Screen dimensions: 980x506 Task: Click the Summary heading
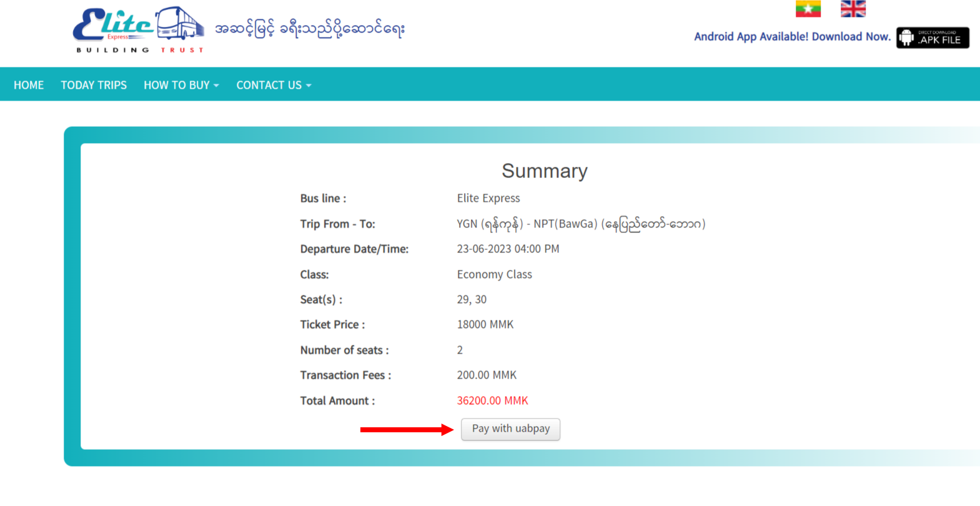tap(544, 171)
